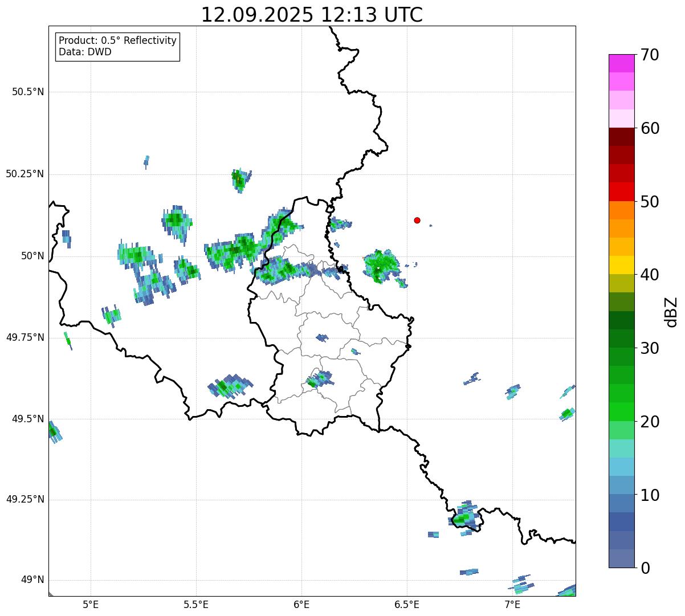Click the 5°E longitude axis label
This screenshot has height=616, width=685.
[91, 605]
